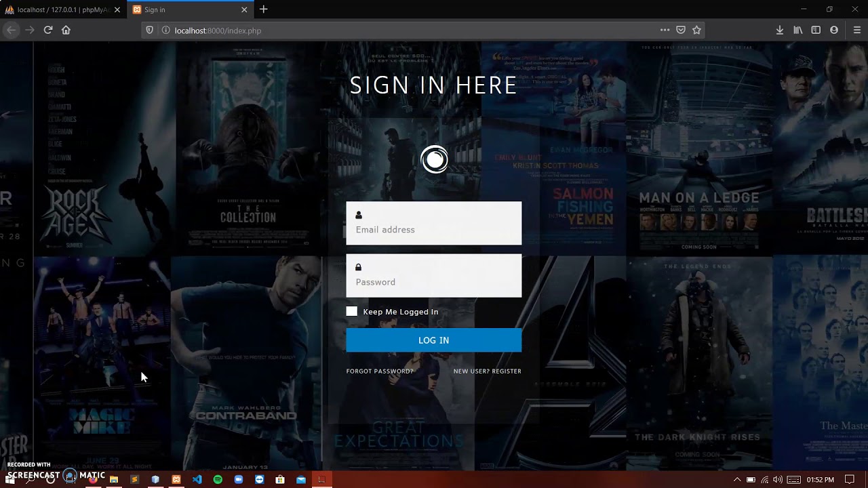Minimize the Firefox window
Image resolution: width=868 pixels, height=488 pixels.
pos(804,9)
